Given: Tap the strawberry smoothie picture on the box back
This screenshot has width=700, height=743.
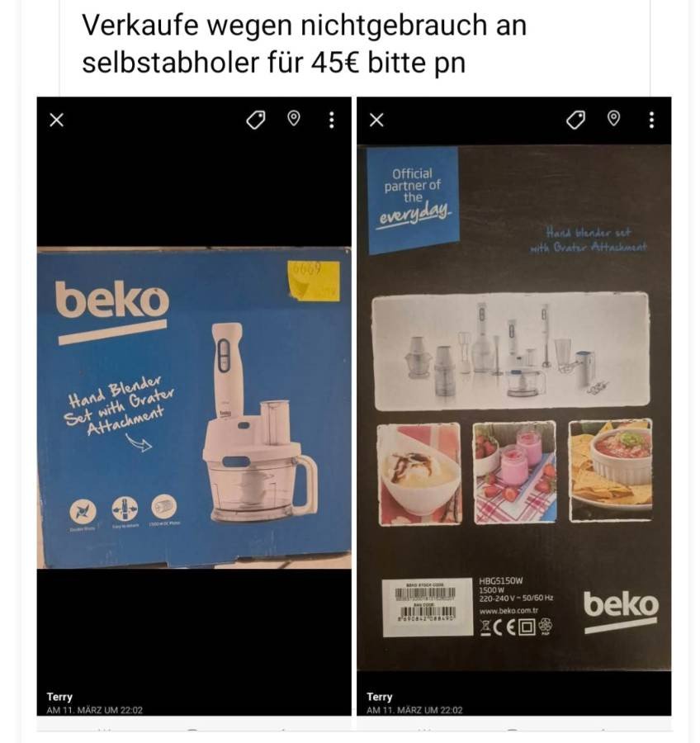Looking at the screenshot, I should click(514, 472).
